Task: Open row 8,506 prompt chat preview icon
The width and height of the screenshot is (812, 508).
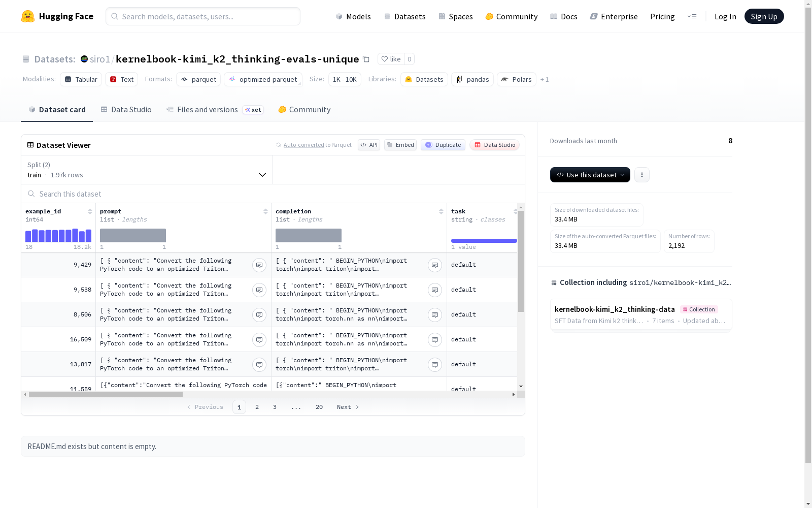Action: tap(259, 314)
